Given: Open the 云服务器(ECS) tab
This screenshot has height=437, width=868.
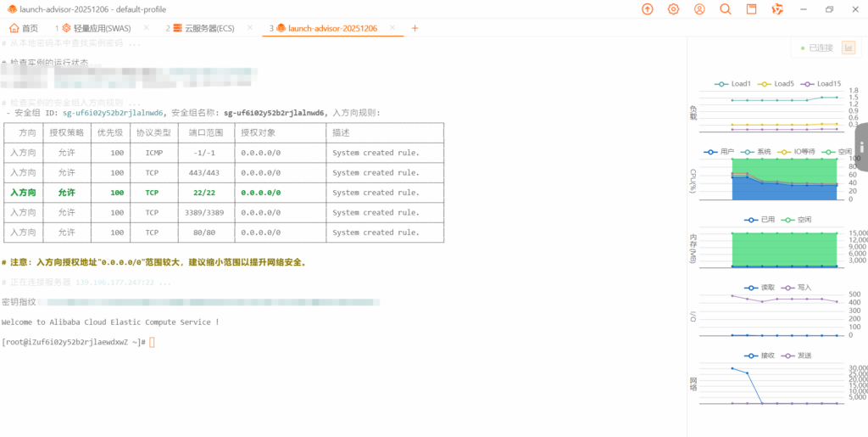Looking at the screenshot, I should coord(202,28).
